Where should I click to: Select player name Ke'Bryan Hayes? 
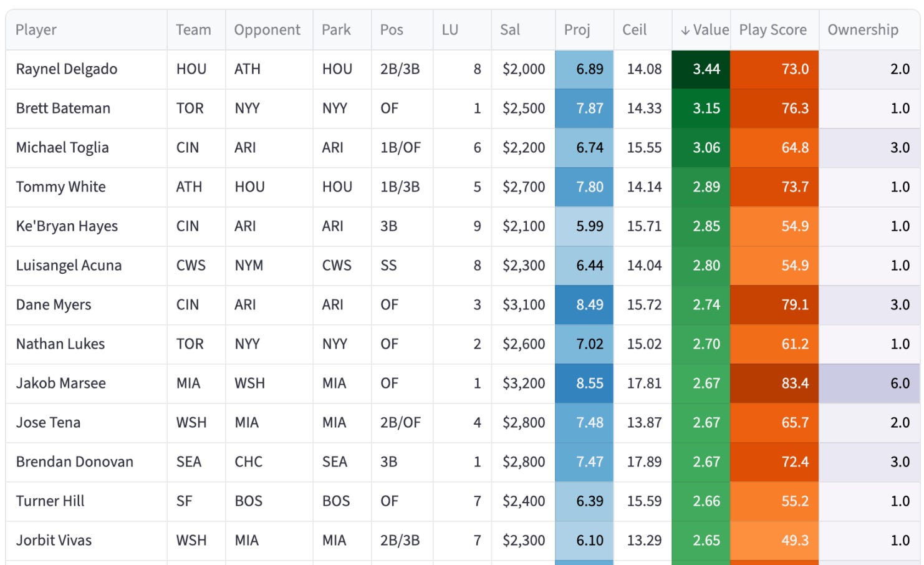click(x=67, y=226)
